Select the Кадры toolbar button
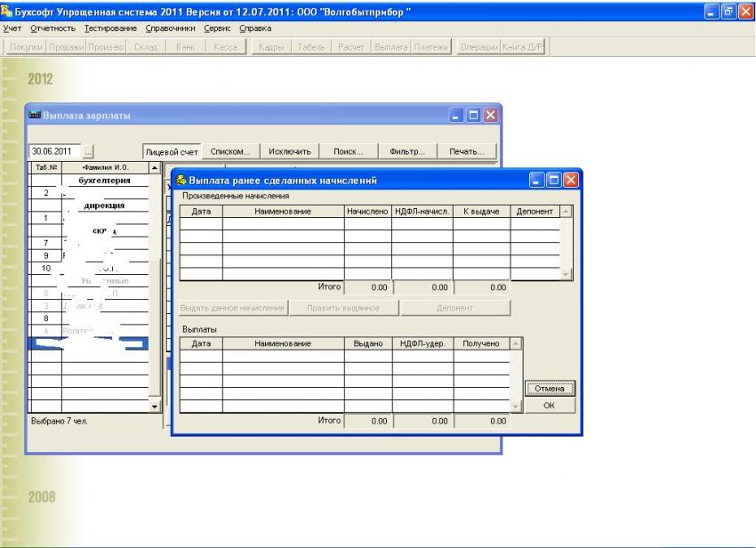Screen dimensions: 756x548 269,45
